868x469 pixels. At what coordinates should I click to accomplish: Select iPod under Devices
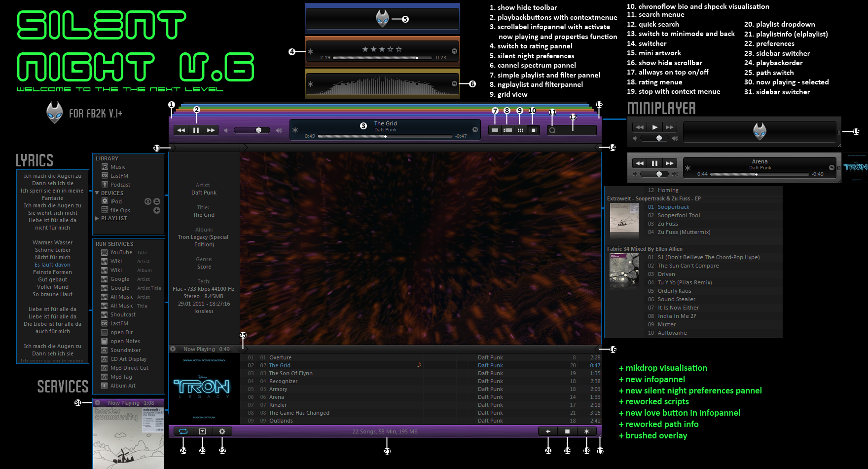[116, 201]
